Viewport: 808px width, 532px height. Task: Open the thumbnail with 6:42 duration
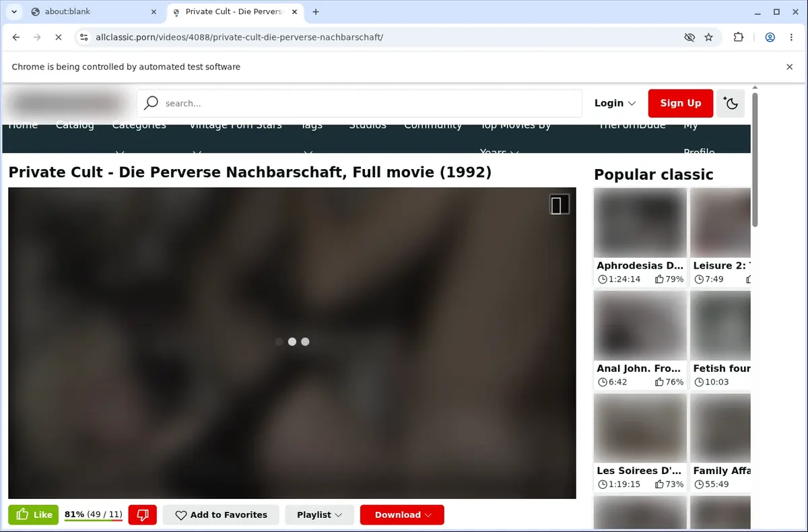click(640, 325)
